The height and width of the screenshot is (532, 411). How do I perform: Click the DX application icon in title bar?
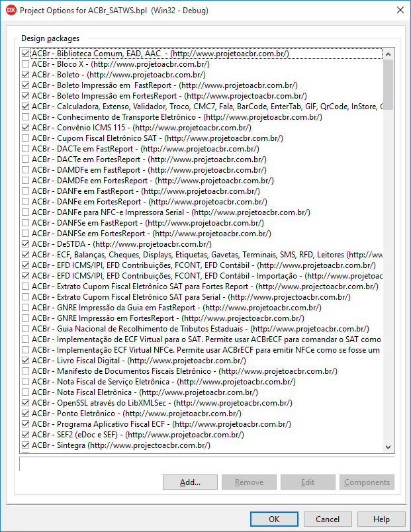coord(11,10)
